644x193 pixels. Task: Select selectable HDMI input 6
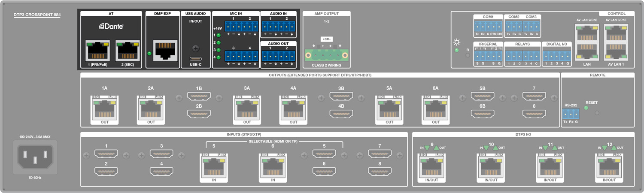324,172
